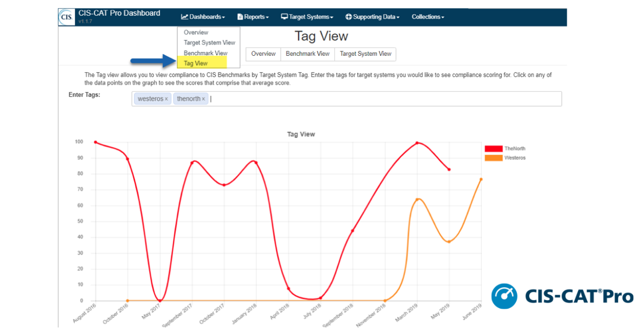The image size is (644, 336).
Task: Open Benchmark View using its button
Action: pyautogui.click(x=308, y=54)
